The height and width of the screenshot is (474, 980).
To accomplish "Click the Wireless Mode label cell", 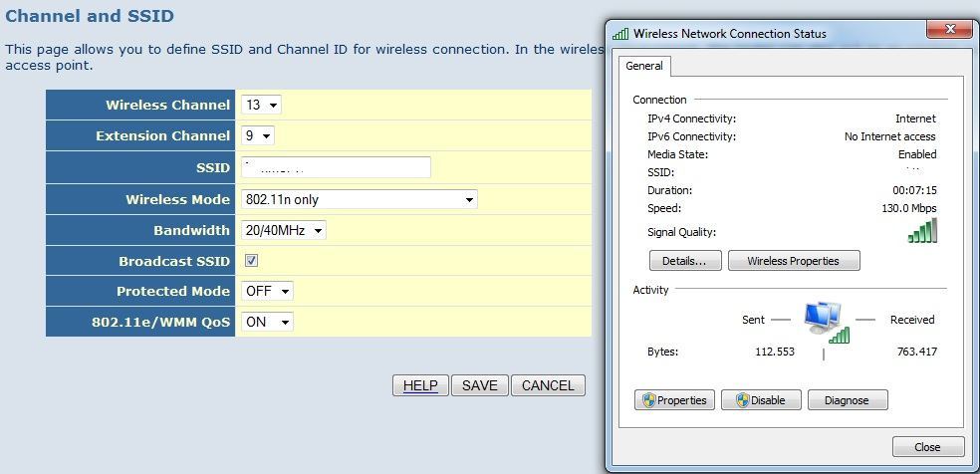I will point(140,199).
